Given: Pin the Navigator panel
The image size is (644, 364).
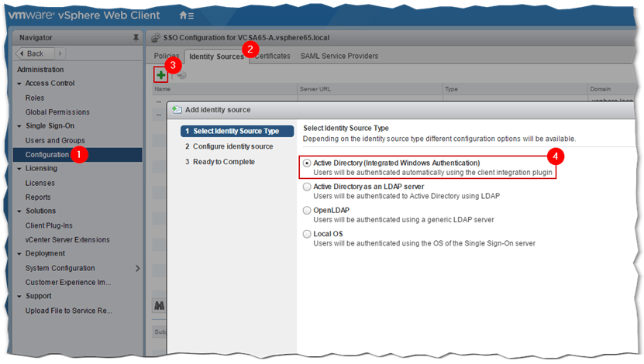Looking at the screenshot, I should (x=136, y=38).
